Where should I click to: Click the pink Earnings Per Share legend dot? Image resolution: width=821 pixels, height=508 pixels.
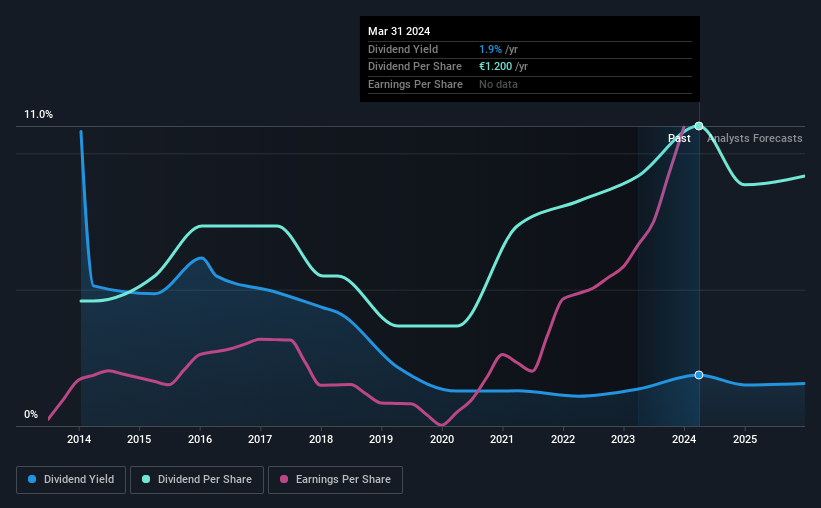284,479
